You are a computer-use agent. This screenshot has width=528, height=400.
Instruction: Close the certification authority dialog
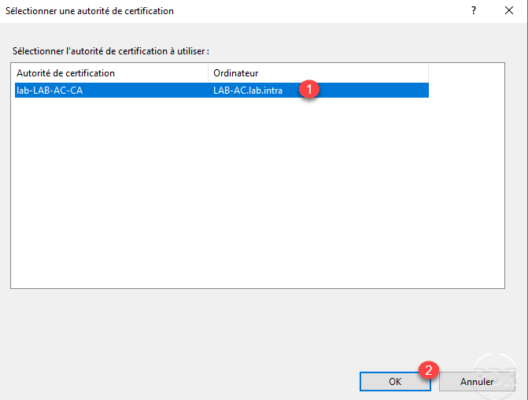(509, 11)
